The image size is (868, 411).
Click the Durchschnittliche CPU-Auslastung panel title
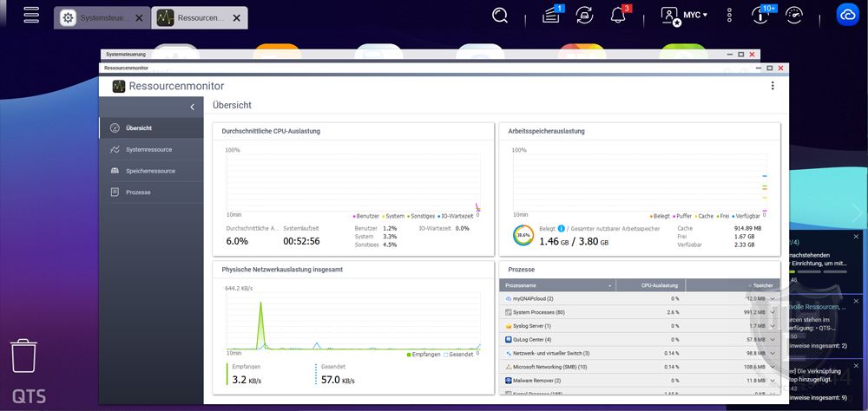tap(271, 131)
